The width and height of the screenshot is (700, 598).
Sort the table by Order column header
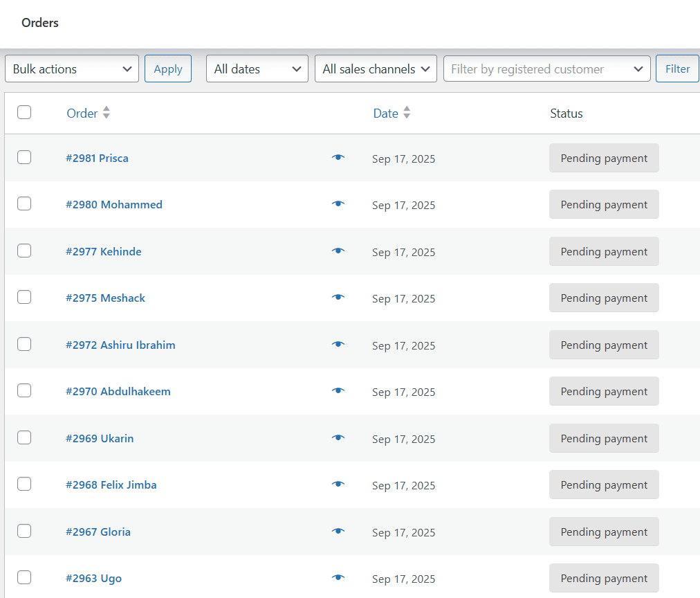point(82,114)
